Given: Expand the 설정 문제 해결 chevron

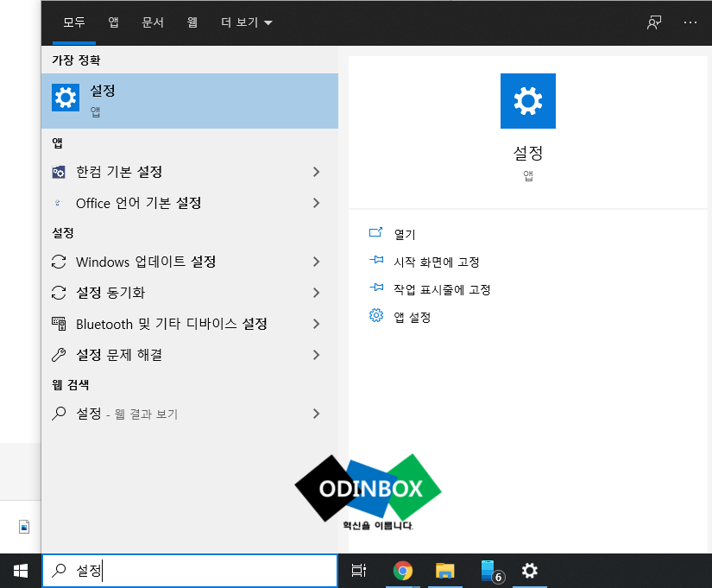Looking at the screenshot, I should (x=317, y=355).
